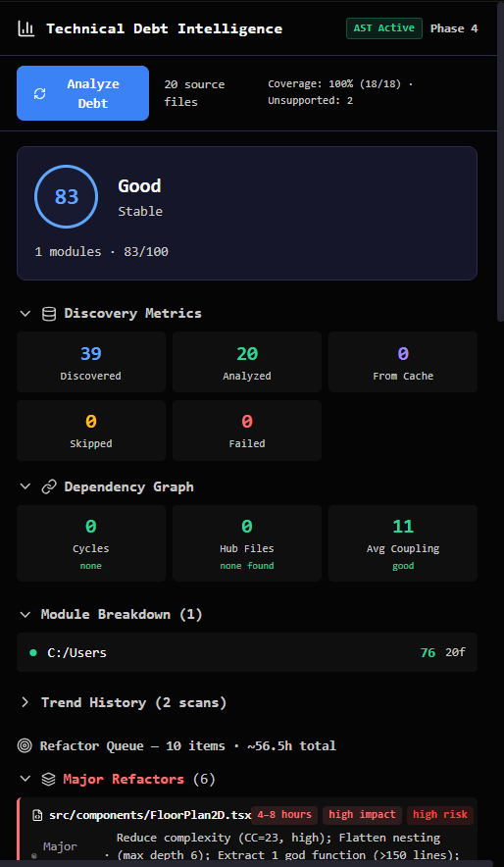This screenshot has width=504, height=867.
Task: Click the link icon beside Dependency Graph
Action: click(49, 487)
